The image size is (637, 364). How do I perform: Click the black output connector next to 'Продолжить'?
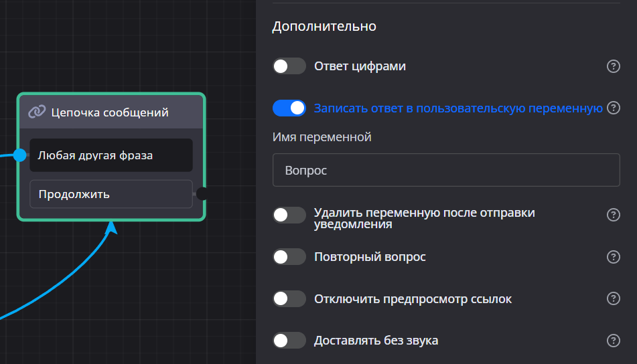(x=202, y=194)
